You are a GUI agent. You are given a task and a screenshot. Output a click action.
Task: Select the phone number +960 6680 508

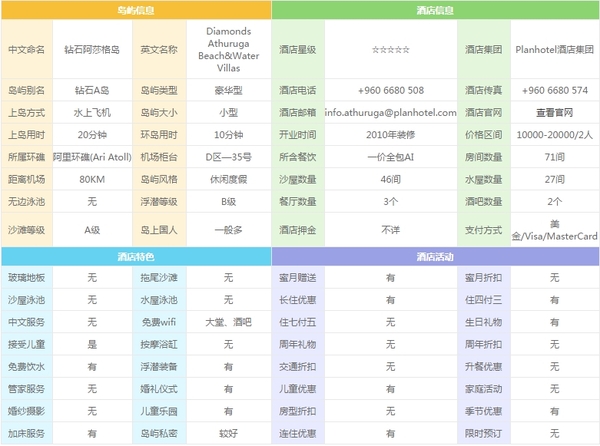(x=391, y=90)
